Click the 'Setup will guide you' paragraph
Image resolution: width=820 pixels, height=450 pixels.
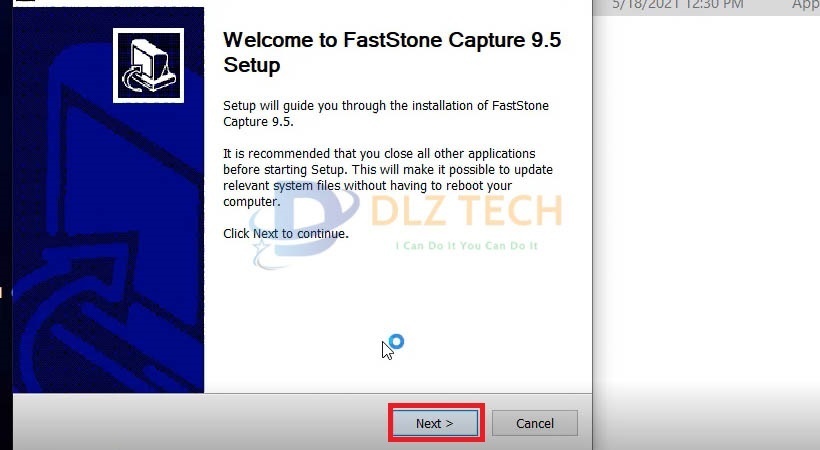[386, 113]
